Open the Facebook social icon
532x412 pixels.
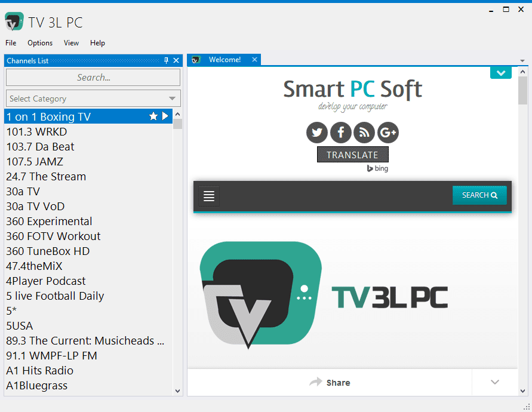(x=341, y=133)
